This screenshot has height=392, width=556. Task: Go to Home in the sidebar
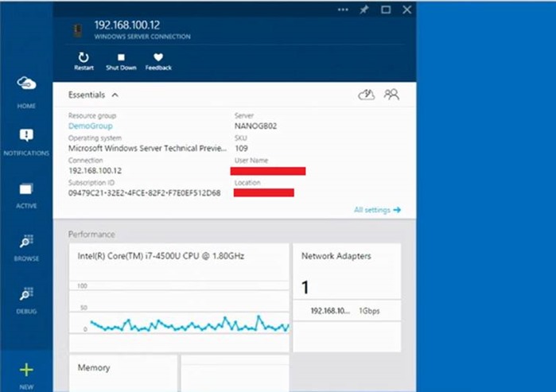click(26, 91)
